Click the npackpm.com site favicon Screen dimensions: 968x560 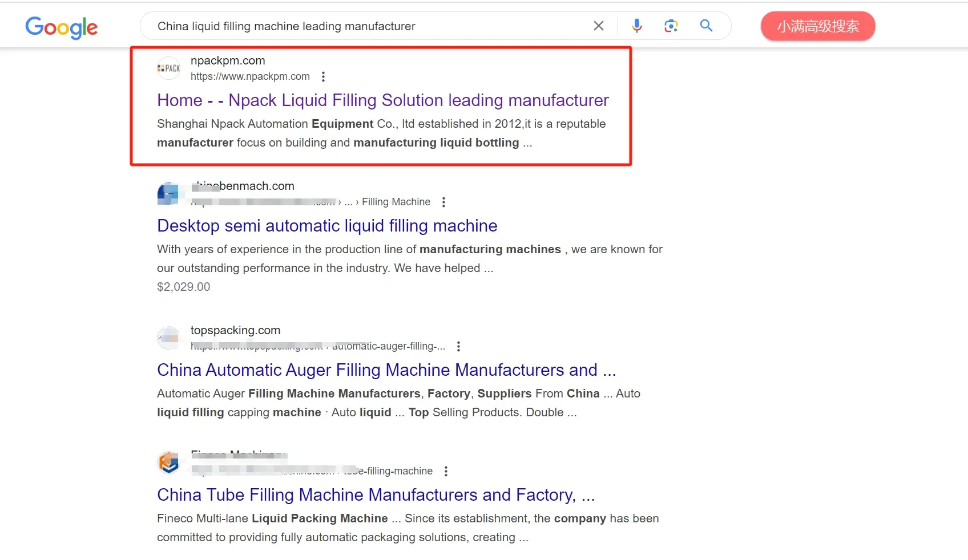(x=168, y=68)
